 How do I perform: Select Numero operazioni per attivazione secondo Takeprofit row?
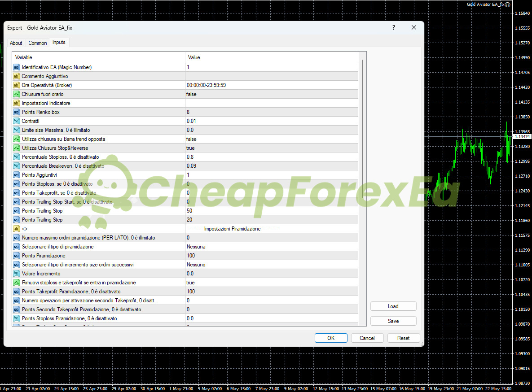[185, 301]
